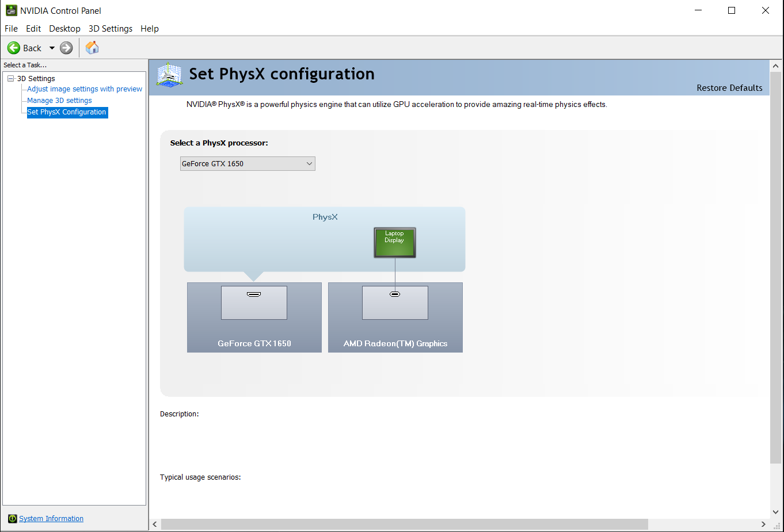Click the AMD Radeon connector port icon
The image size is (784, 532).
[x=395, y=294]
